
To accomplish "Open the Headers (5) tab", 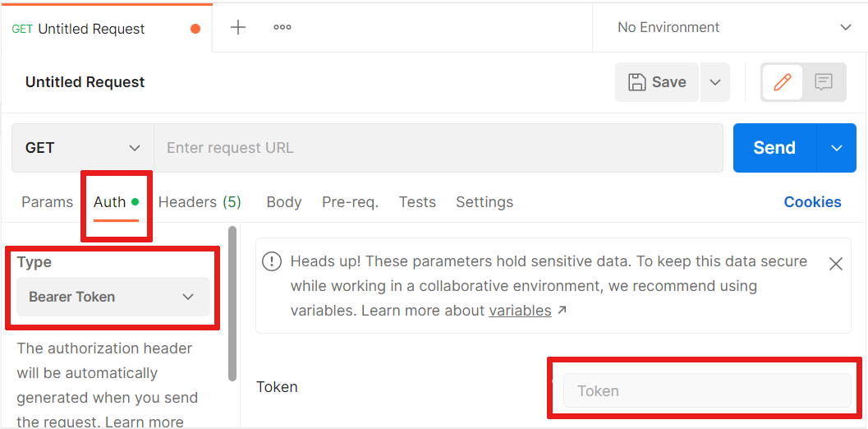I will click(x=200, y=202).
